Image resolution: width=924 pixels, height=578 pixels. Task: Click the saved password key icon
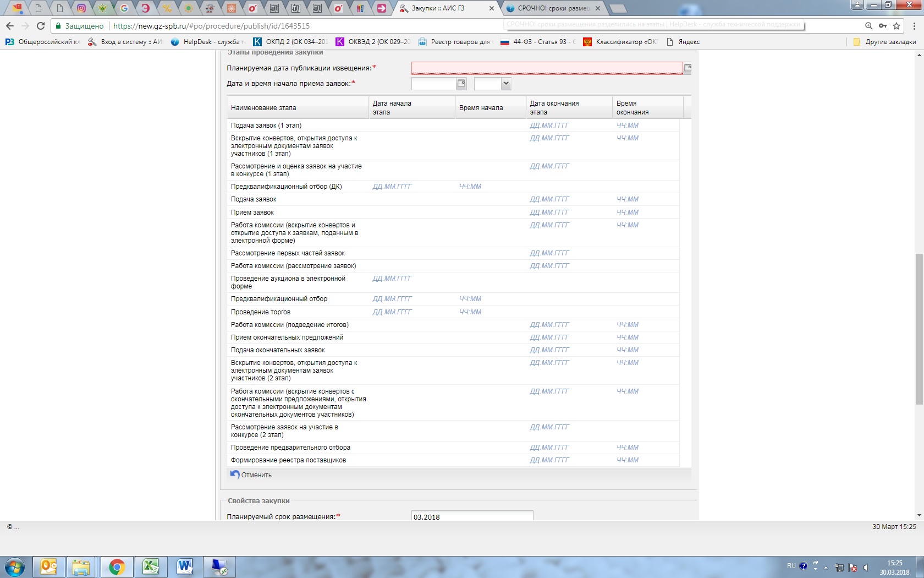pos(882,26)
